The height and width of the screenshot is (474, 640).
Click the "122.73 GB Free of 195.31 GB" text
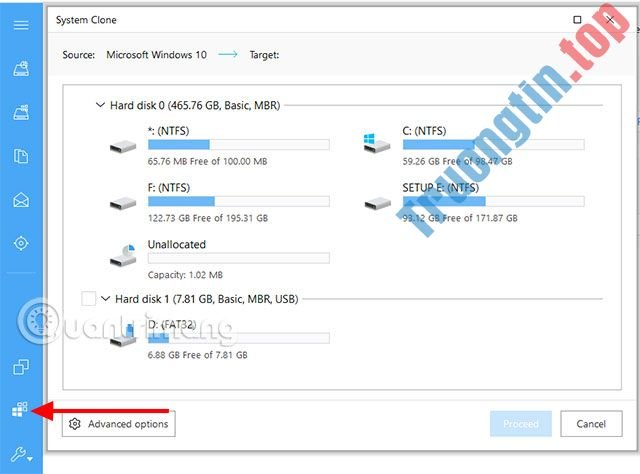(x=208, y=218)
